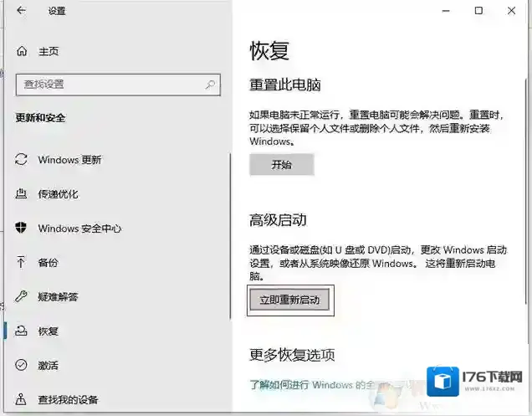Viewport: 532px width, 416px height.
Task: Click the 疑难解答 wrench icon
Action: point(21,296)
